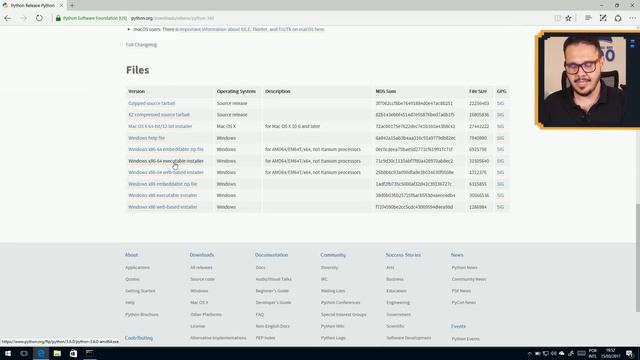Open SIG link for Windows help file

500,138
